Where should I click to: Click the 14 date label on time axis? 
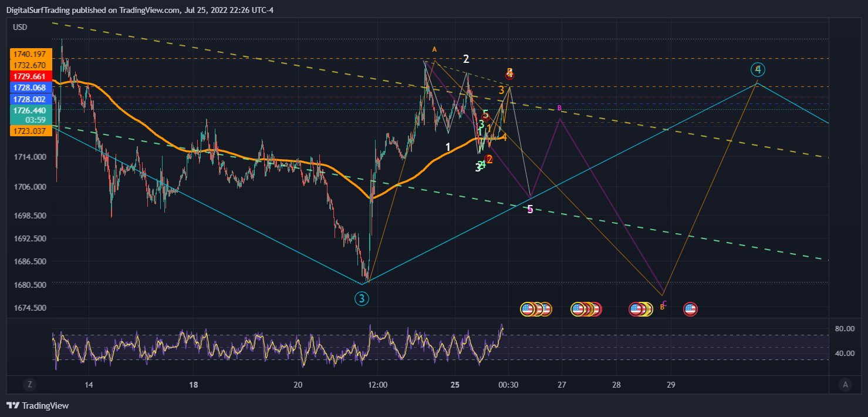89,385
